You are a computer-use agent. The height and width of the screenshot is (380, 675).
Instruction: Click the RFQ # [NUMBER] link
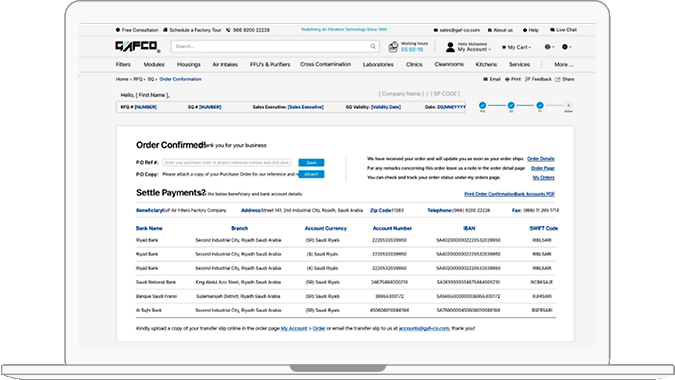point(139,107)
